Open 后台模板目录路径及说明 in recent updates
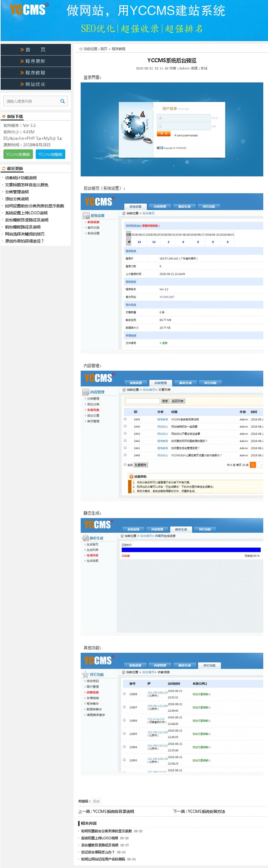 [x=26, y=220]
